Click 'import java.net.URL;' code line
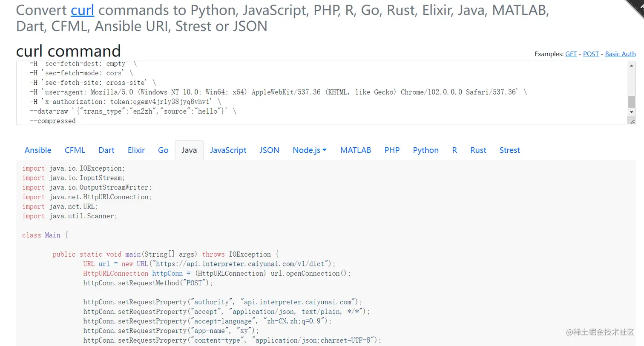This screenshot has width=644, height=346. [60, 206]
